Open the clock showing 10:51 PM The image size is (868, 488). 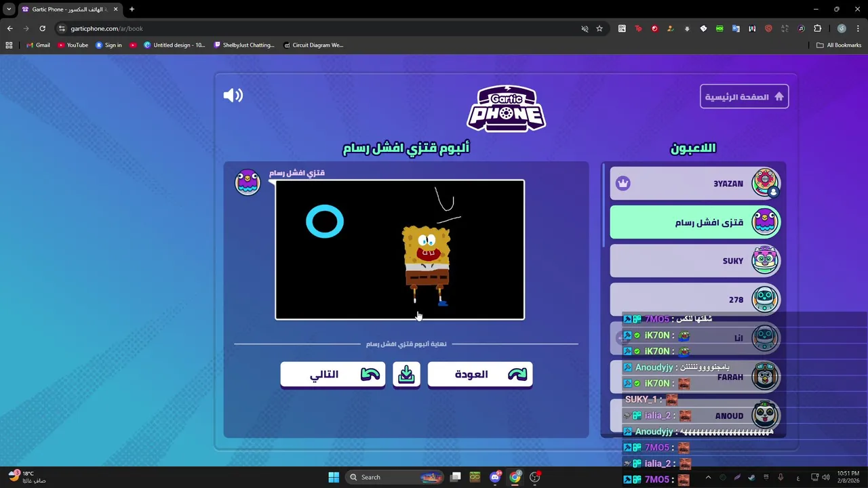coord(848,477)
